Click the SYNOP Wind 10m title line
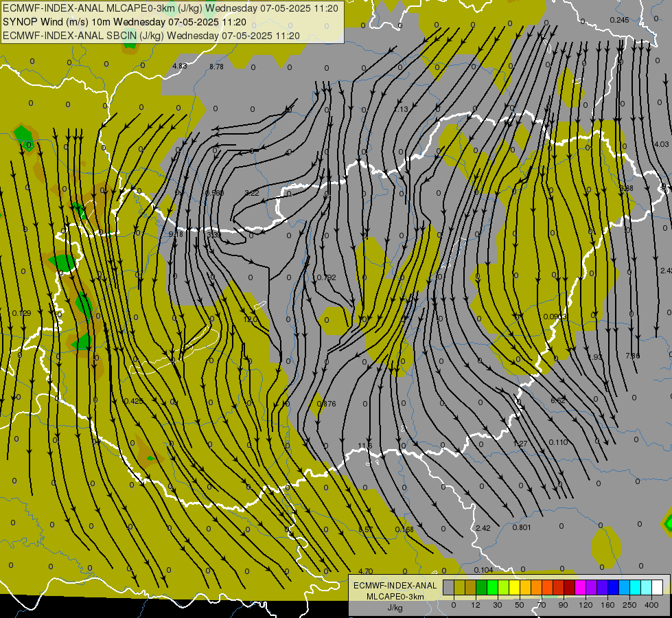The width and height of the screenshot is (672, 618). [x=124, y=22]
